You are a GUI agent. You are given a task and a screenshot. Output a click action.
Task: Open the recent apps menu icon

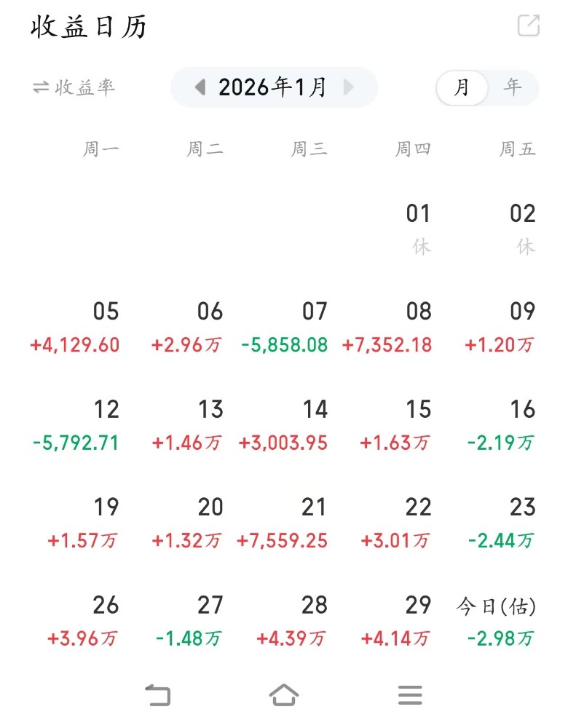coord(410,695)
